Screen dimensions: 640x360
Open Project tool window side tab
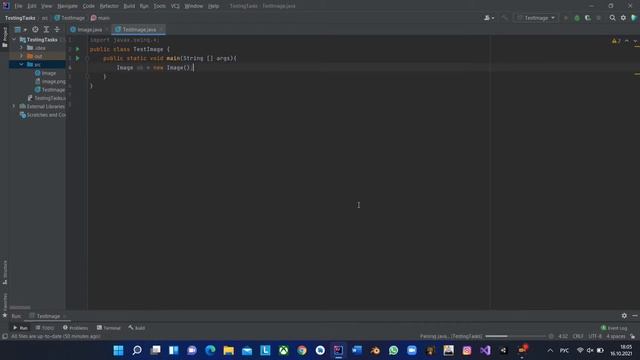pos(4,37)
